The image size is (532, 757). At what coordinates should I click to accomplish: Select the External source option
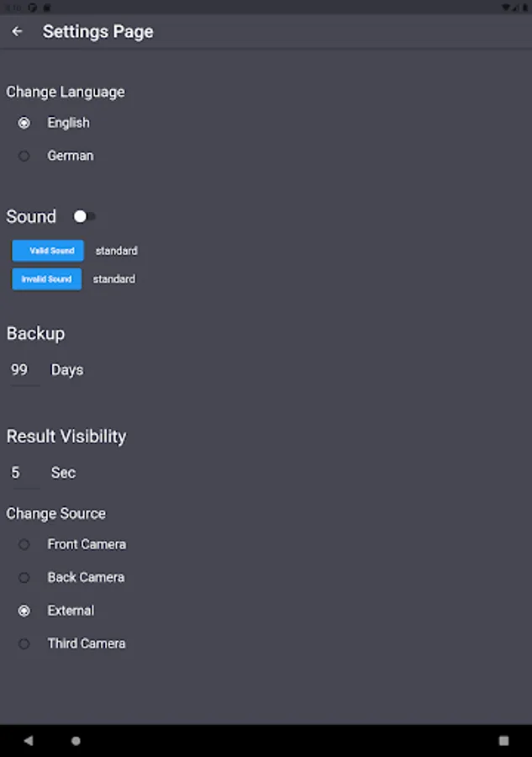pyautogui.click(x=24, y=611)
